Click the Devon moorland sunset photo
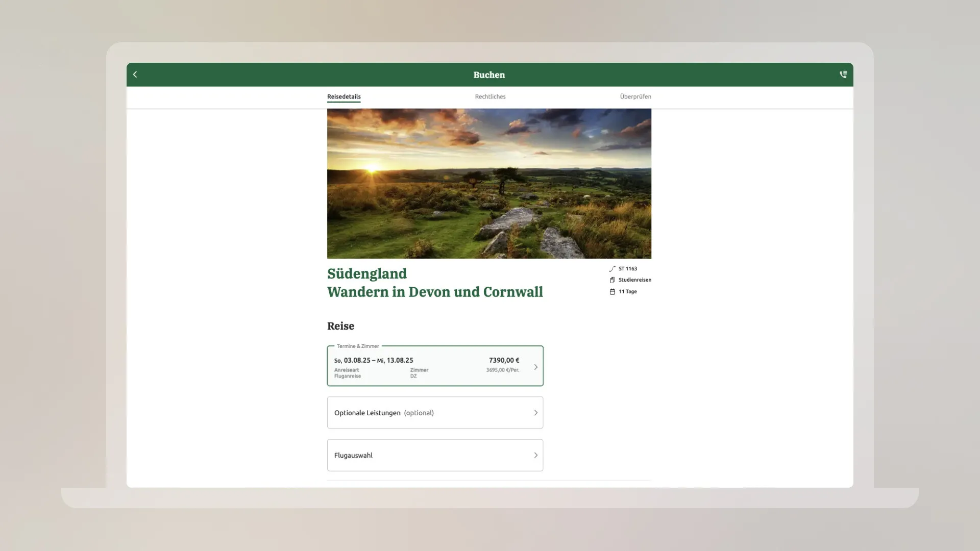The height and width of the screenshot is (551, 980). click(489, 184)
